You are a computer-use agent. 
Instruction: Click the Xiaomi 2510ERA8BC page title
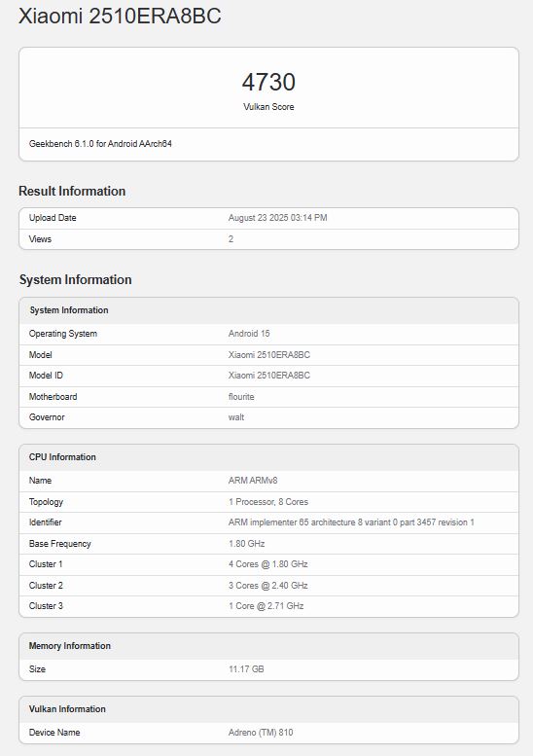click(120, 16)
